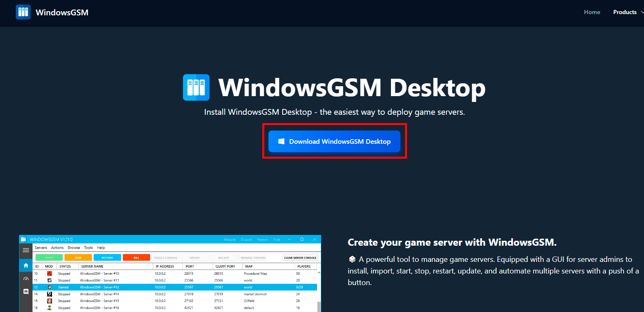Click the app logo in the WINDOWSGSM V1.21.0 title bar
The width and height of the screenshot is (644, 312).
pyautogui.click(x=24, y=239)
